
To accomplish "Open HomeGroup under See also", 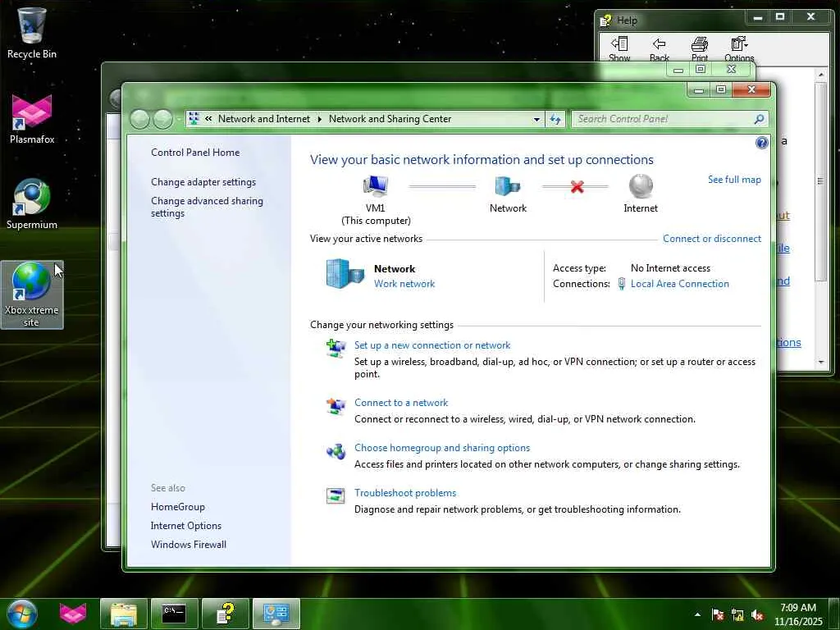I will click(x=177, y=507).
